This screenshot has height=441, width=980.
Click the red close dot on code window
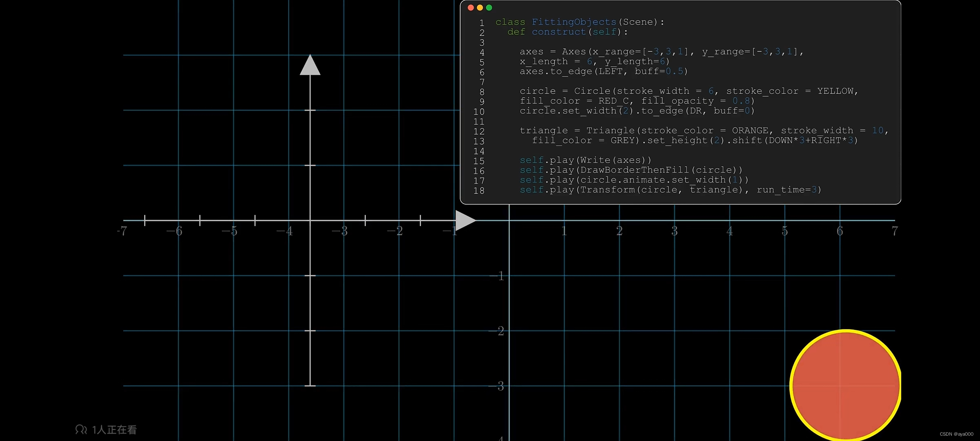(470, 7)
